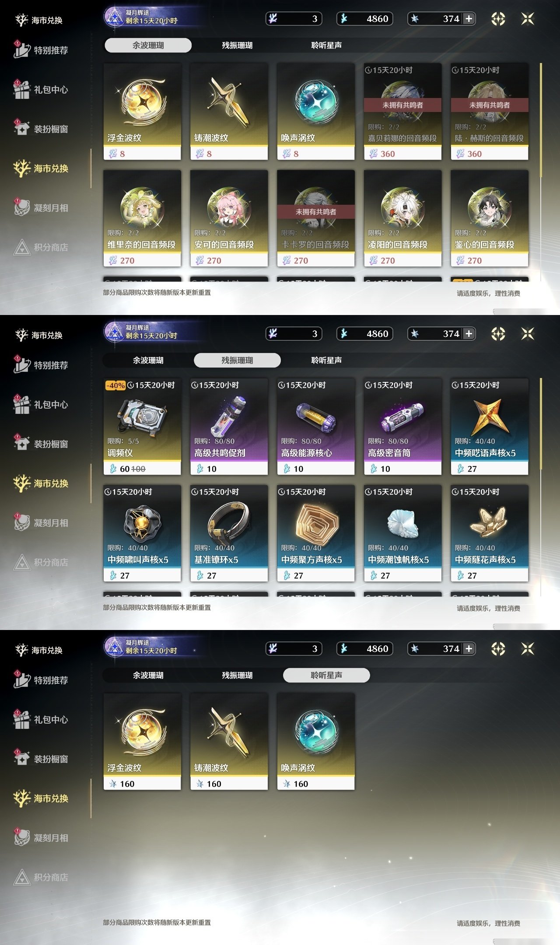Click the highlighted 聆听星声 tab
This screenshot has width=560, height=945.
[326, 675]
